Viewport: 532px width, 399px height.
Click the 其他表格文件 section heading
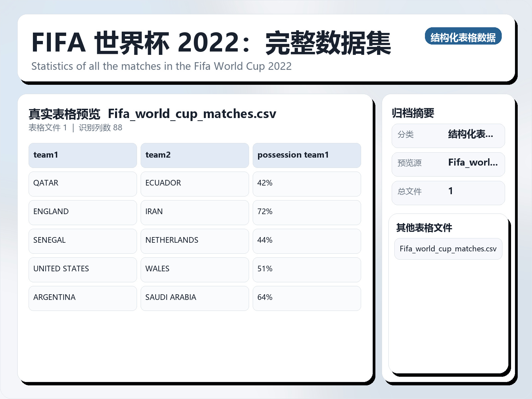(x=423, y=228)
